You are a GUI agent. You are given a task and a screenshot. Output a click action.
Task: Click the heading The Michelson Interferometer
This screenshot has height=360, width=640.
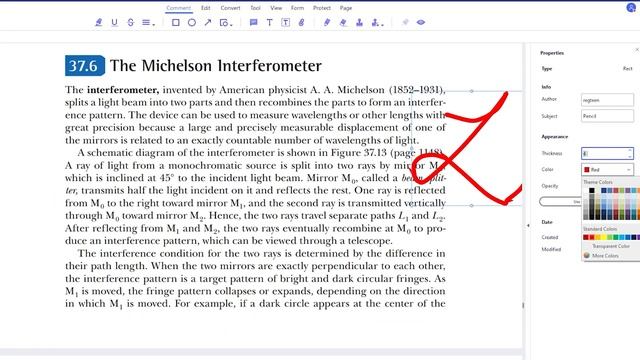pyautogui.click(x=216, y=66)
